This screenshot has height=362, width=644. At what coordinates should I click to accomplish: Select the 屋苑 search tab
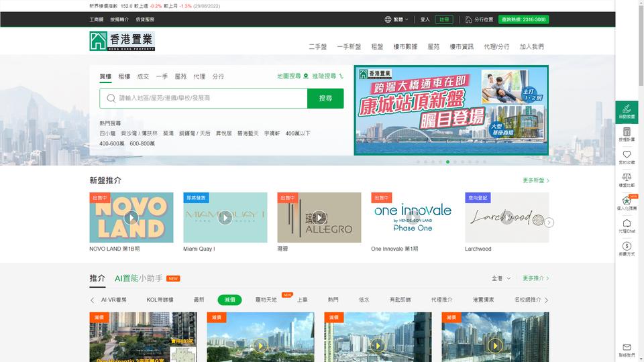pyautogui.click(x=180, y=76)
